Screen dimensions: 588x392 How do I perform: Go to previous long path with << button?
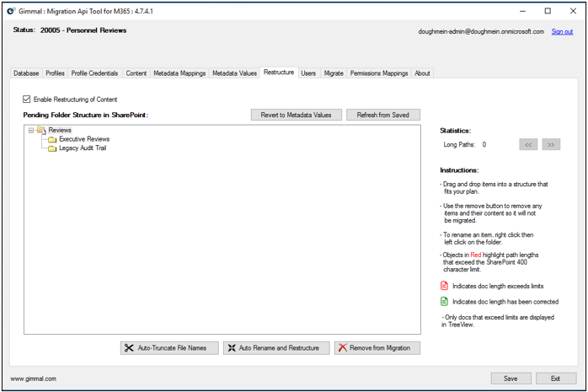click(x=528, y=145)
